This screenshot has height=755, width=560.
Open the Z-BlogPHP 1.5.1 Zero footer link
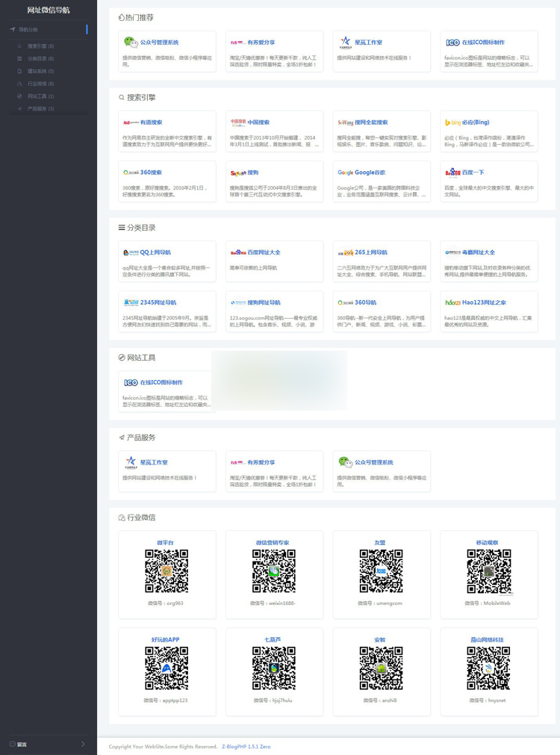246,747
